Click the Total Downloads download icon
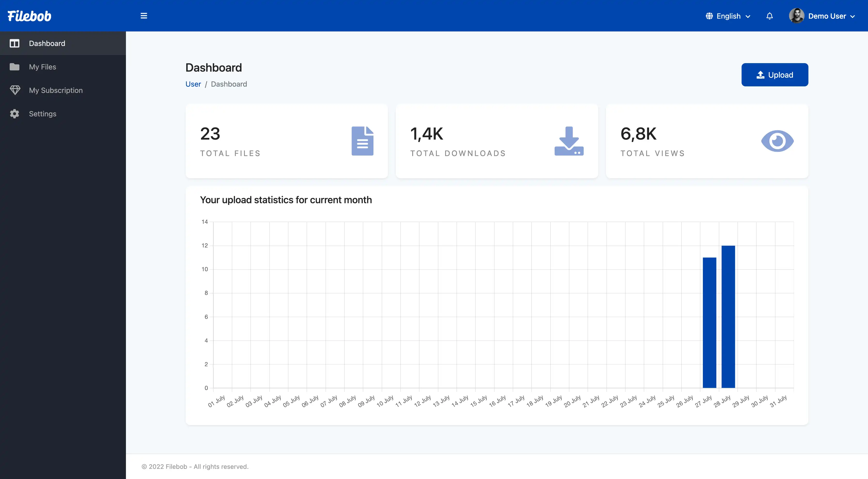The image size is (868, 479). (569, 141)
